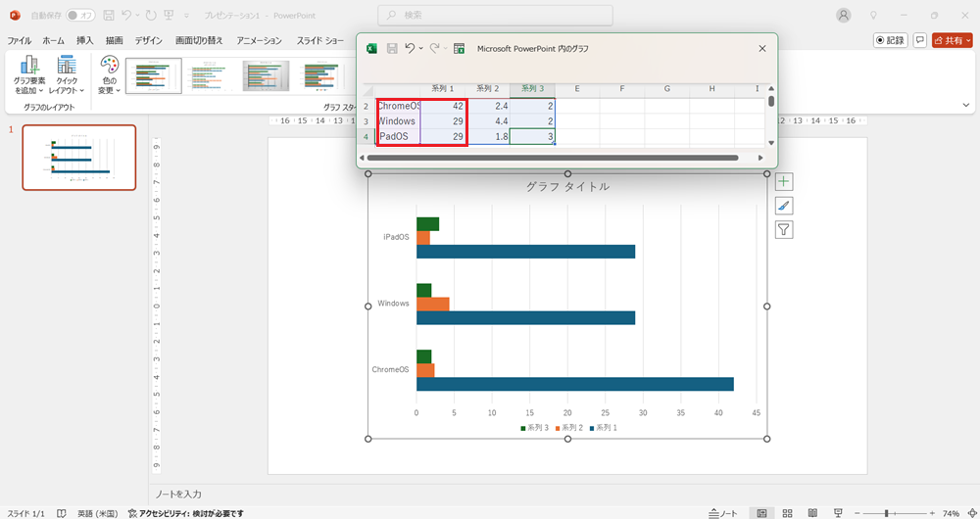Click the Excel logo icon in data window
The height and width of the screenshot is (519, 980).
point(370,48)
